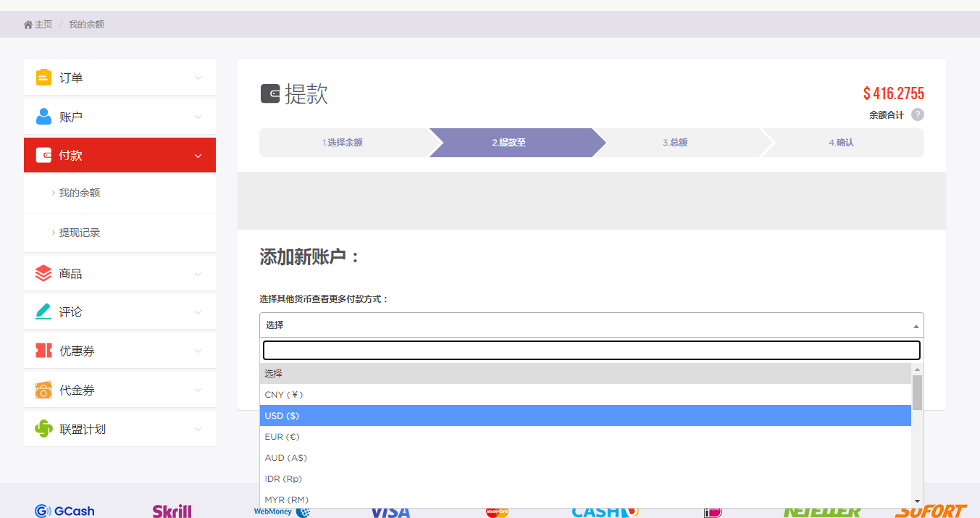Go to step 1.选择余额 tab

coord(343,143)
